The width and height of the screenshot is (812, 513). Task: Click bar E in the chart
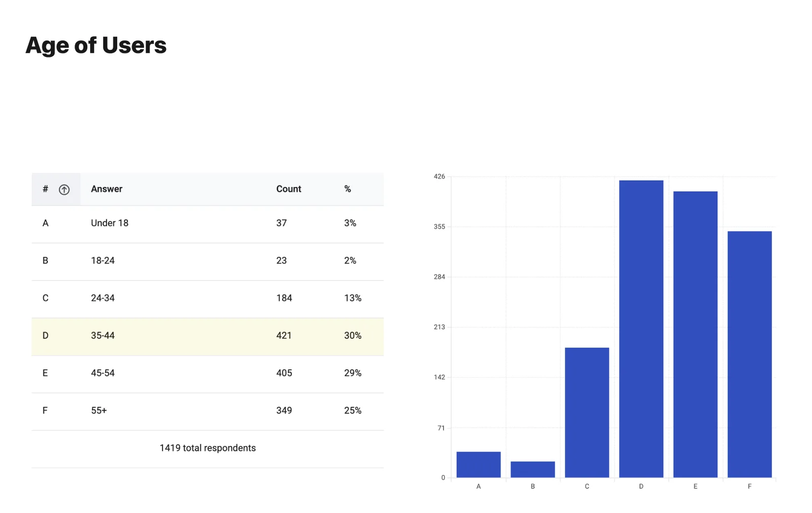(695, 334)
